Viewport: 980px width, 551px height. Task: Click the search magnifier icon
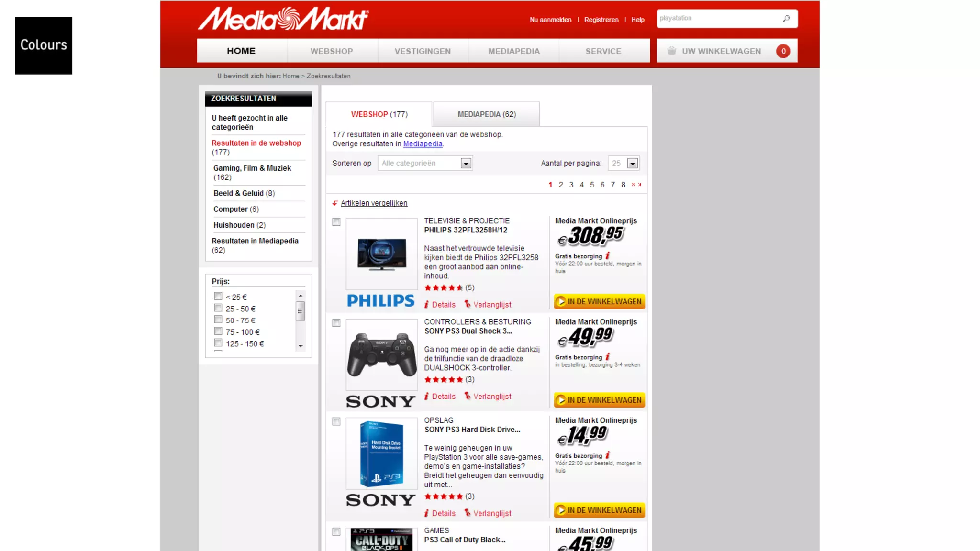click(x=786, y=19)
